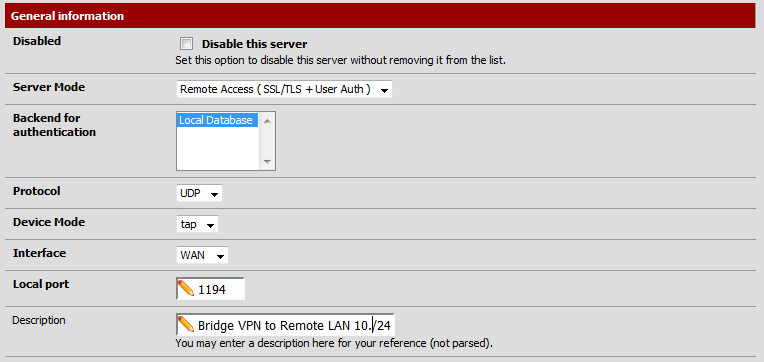Click the Server Mode dropdown arrow
Viewport: 764px width, 362px height.
pos(384,91)
